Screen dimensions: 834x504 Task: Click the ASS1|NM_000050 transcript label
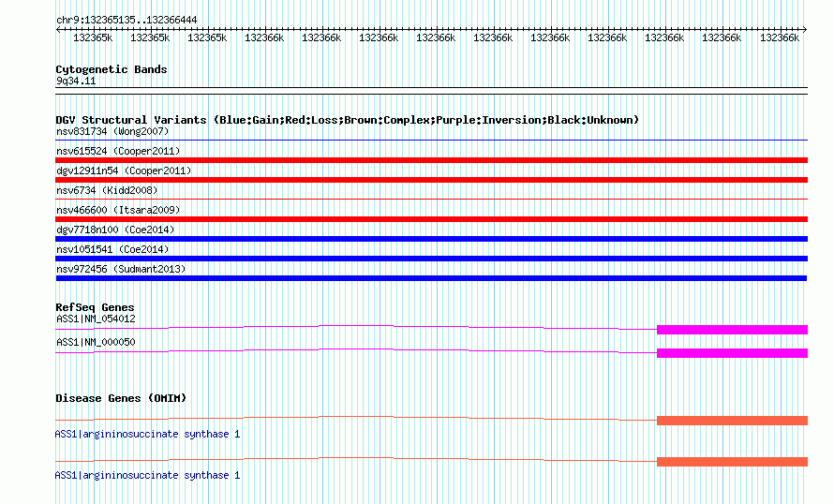[x=96, y=342]
